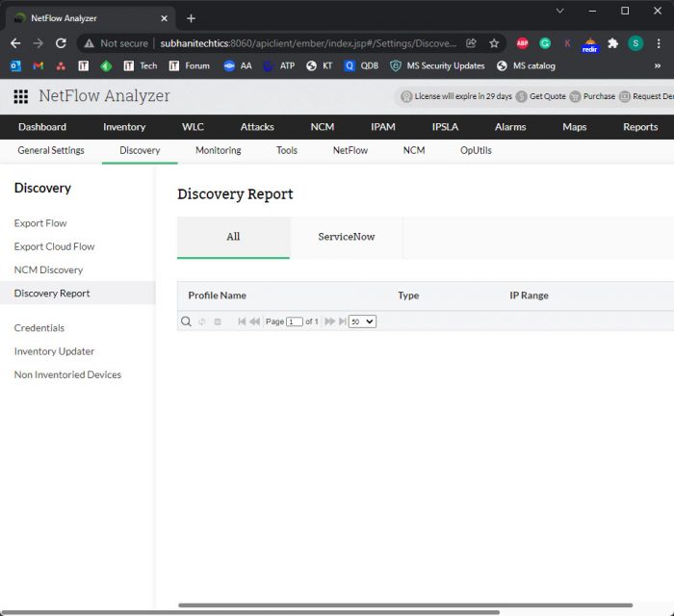Open the AA bookmark
Image resolution: width=674 pixels, height=616 pixels.
[238, 65]
